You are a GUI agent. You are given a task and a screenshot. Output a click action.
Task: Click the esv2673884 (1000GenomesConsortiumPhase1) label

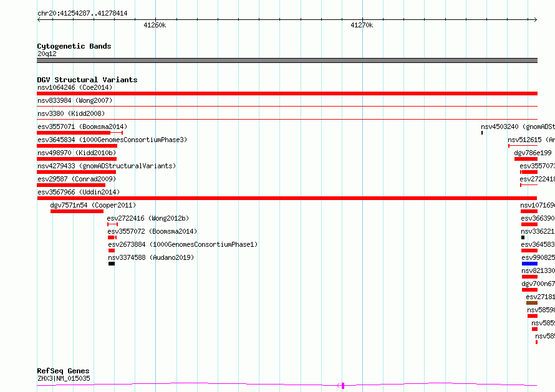[183, 244]
